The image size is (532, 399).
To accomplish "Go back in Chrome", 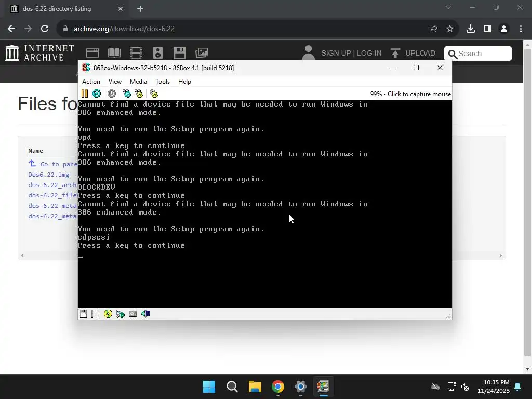I will [11, 29].
